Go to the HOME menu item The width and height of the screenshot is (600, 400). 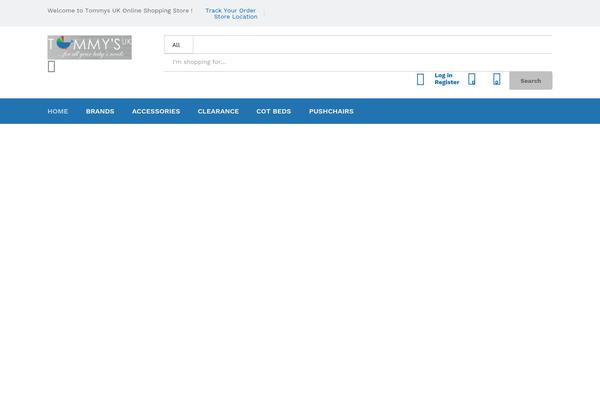pos(58,111)
